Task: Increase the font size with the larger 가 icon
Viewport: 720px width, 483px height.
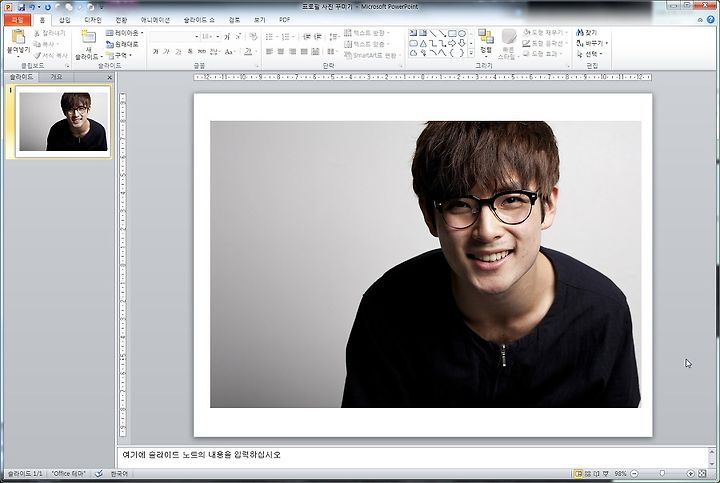Action: [x=227, y=36]
